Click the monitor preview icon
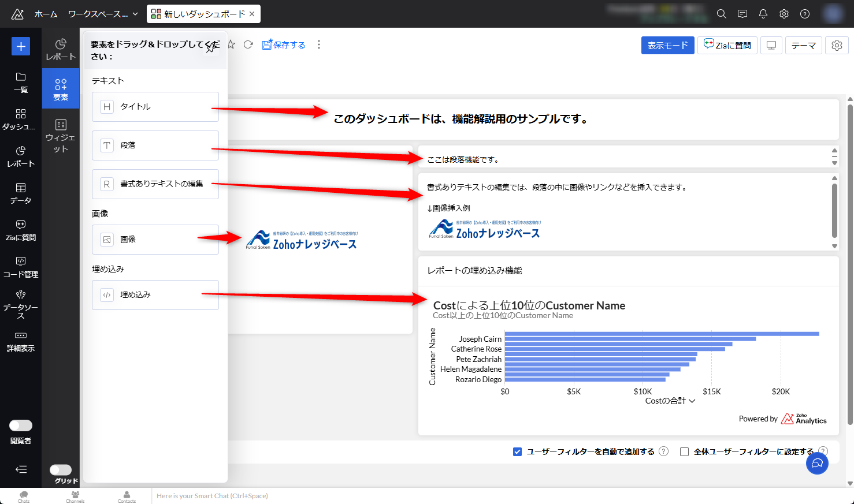The image size is (854, 504). (771, 46)
